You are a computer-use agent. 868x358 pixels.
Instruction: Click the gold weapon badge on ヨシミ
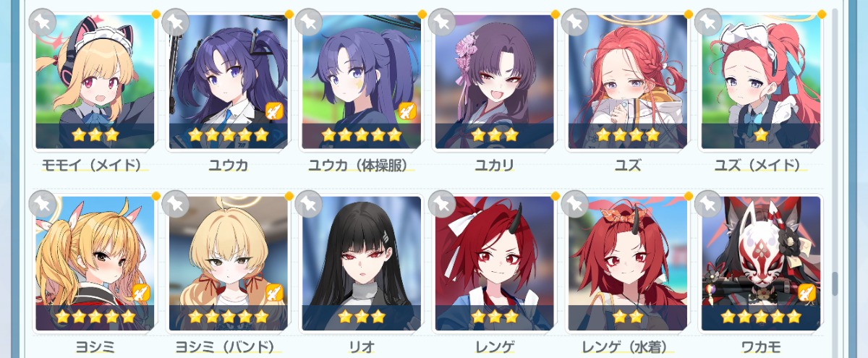140,293
